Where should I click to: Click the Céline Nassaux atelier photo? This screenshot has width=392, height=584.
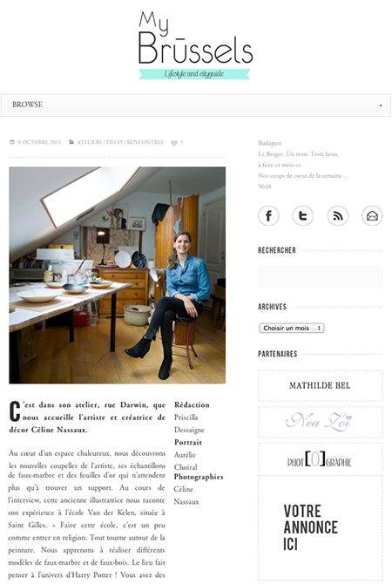pos(118,275)
